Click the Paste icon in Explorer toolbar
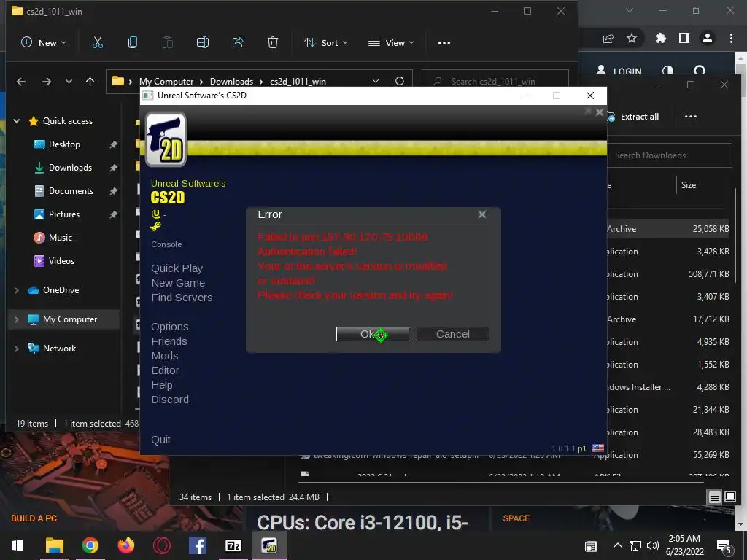This screenshot has height=560, width=747. click(167, 42)
